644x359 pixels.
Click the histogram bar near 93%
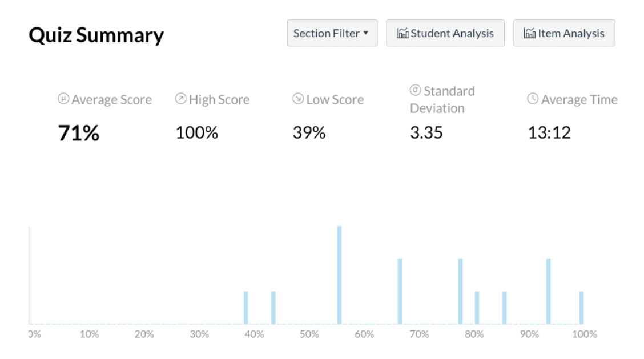tap(548, 291)
